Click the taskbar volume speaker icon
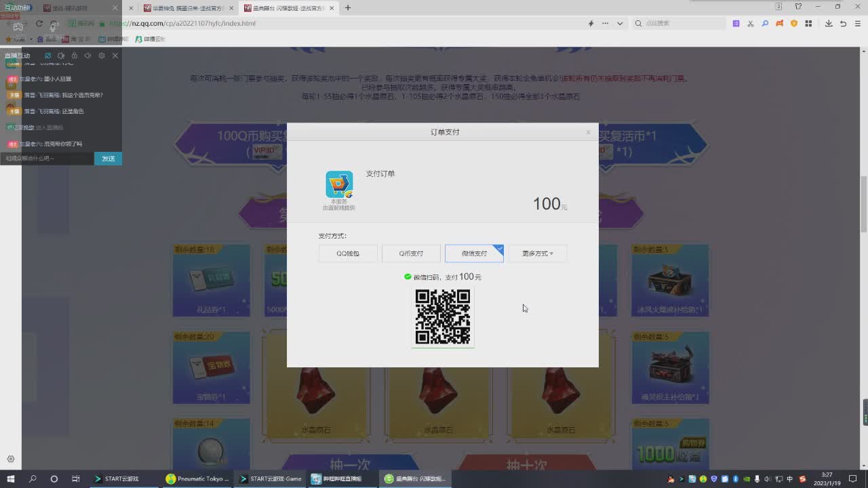Screen dimensions: 868x488 point(768,479)
